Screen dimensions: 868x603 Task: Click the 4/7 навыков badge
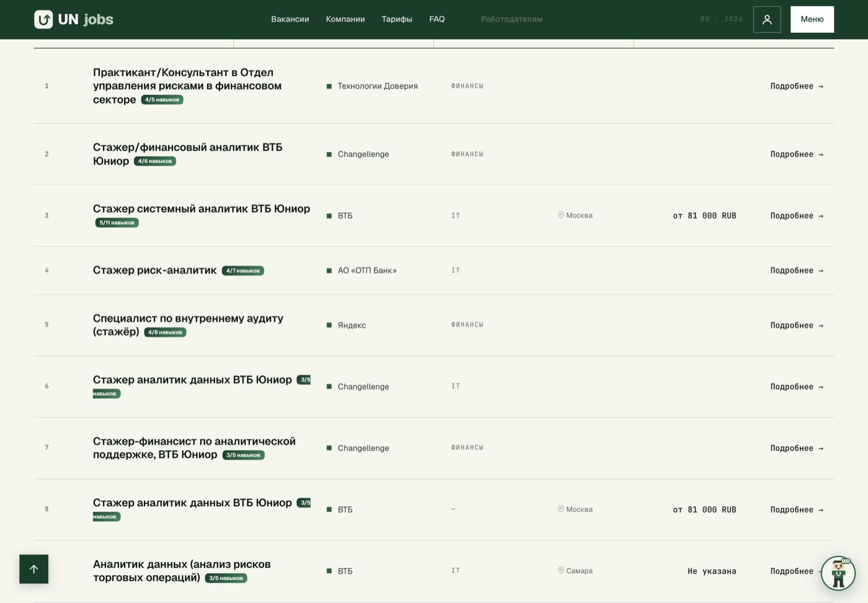click(243, 270)
